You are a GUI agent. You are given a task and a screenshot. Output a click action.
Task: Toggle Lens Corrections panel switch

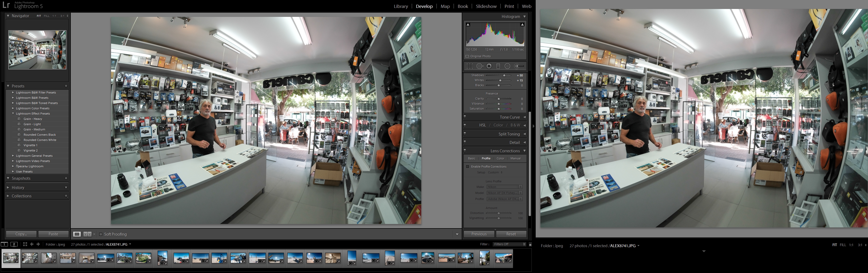click(x=465, y=151)
